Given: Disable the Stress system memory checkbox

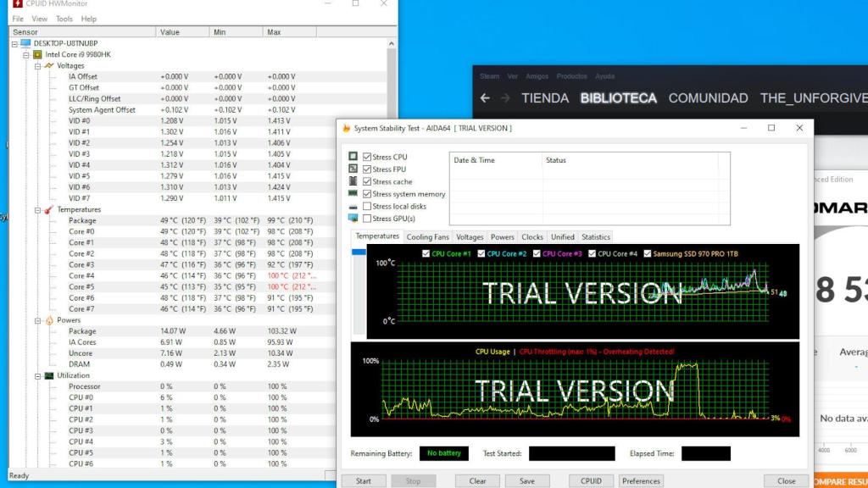Looking at the screenshot, I should [368, 193].
